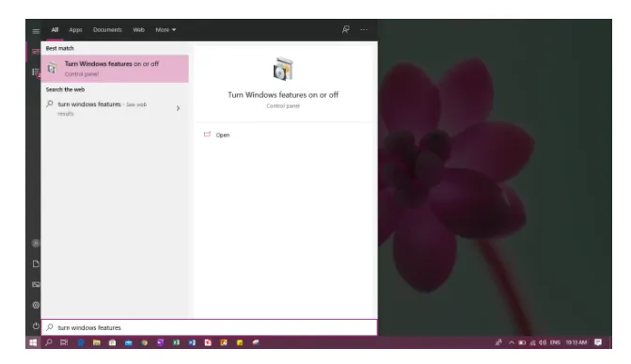
Task: Open Pictures icon in Start sidebar
Action: [36, 284]
